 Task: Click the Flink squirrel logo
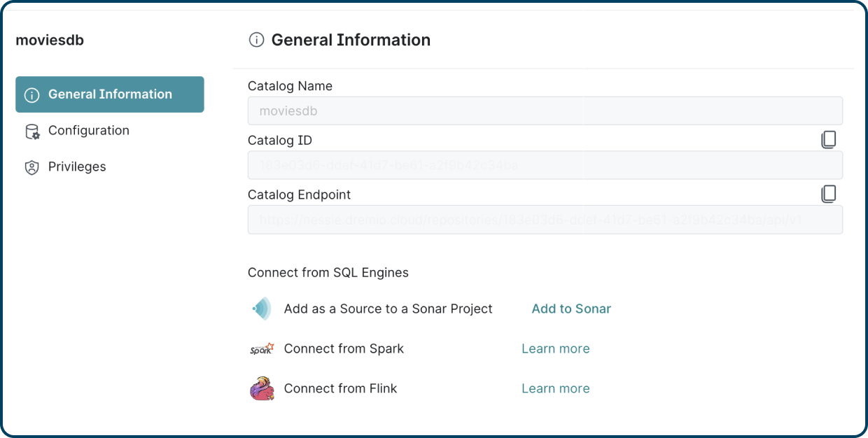262,388
